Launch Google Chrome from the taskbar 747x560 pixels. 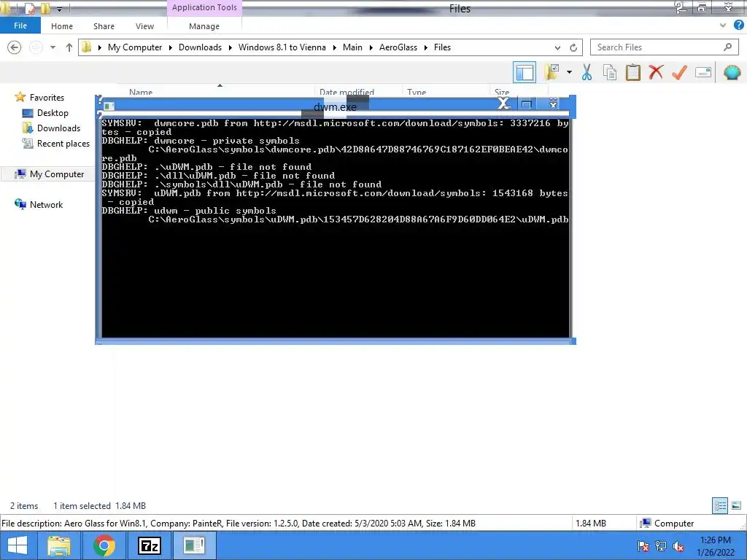[x=104, y=545]
